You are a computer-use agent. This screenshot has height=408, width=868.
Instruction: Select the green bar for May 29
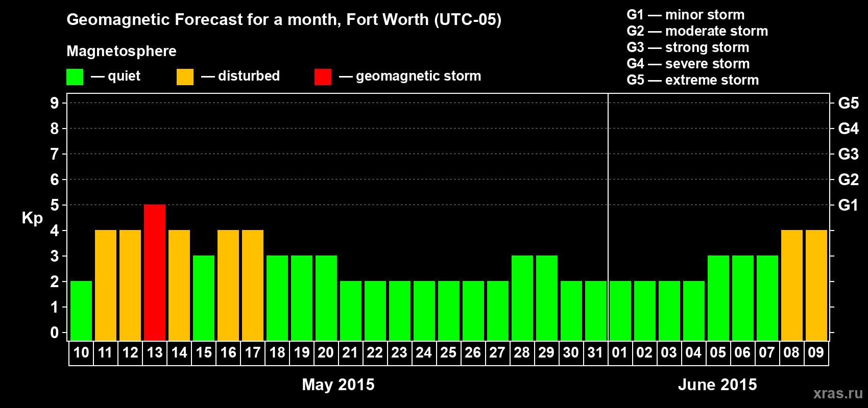pos(547,298)
